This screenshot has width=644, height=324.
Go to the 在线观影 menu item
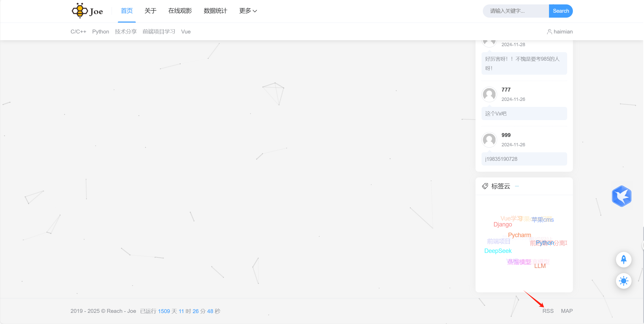(180, 11)
